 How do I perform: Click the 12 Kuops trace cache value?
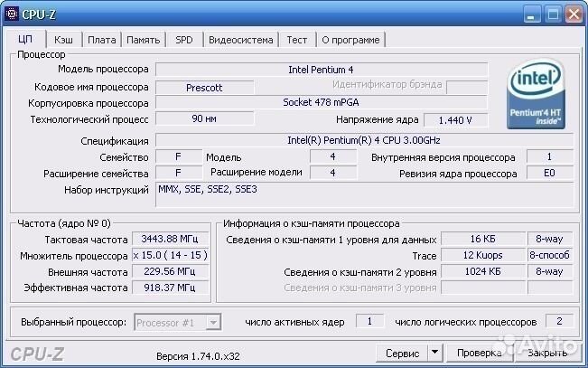483,255
